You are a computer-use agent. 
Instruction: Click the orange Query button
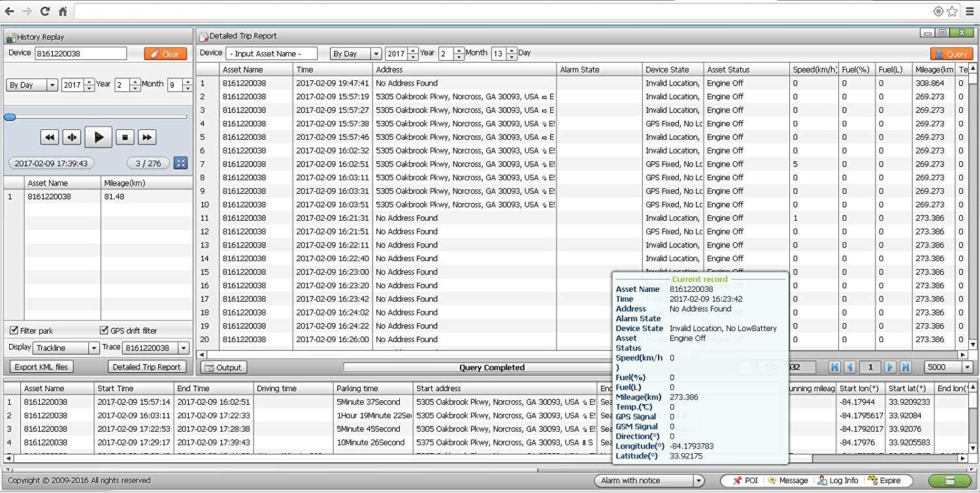pos(951,54)
